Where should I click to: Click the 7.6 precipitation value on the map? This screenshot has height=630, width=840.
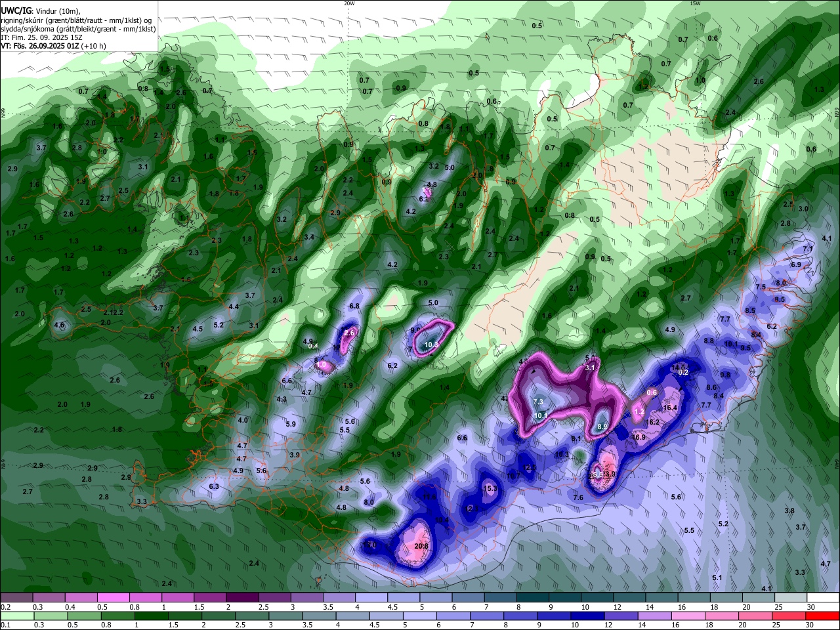578,497
